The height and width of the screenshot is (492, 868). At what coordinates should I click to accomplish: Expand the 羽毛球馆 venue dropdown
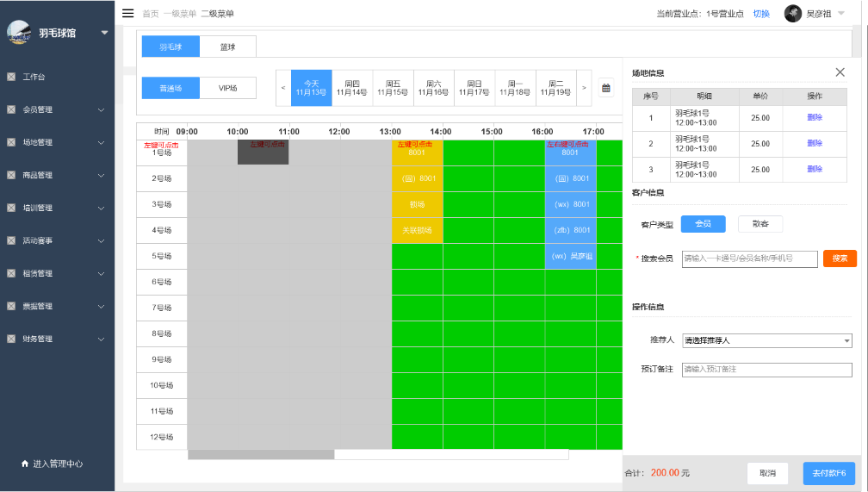[x=105, y=33]
